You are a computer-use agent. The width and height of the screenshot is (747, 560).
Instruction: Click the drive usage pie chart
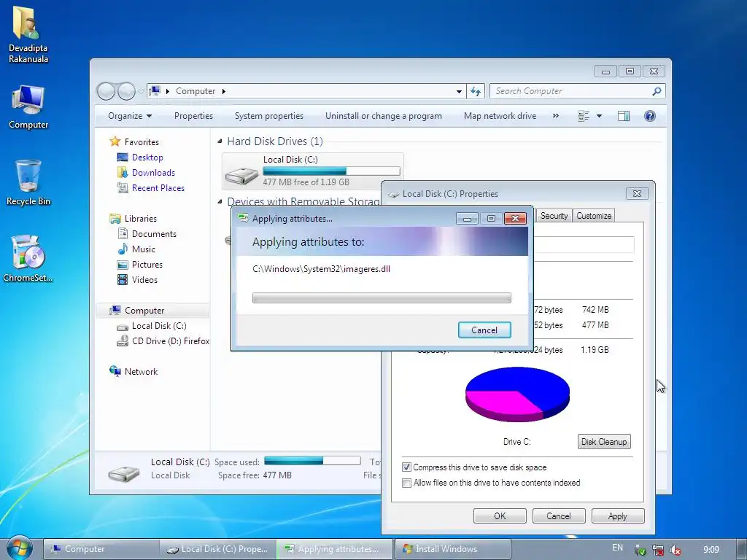point(517,394)
